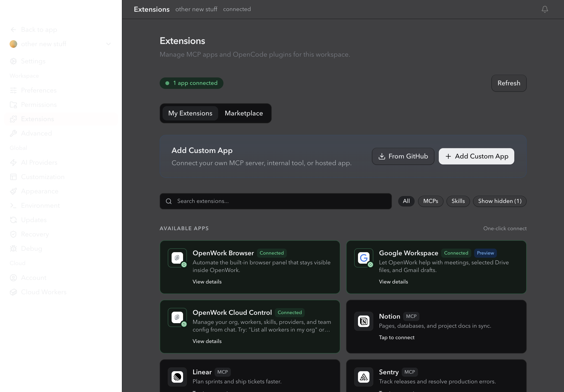Click the Customization layout icon
Image resolution: width=564 pixels, height=392 pixels.
tap(13, 177)
